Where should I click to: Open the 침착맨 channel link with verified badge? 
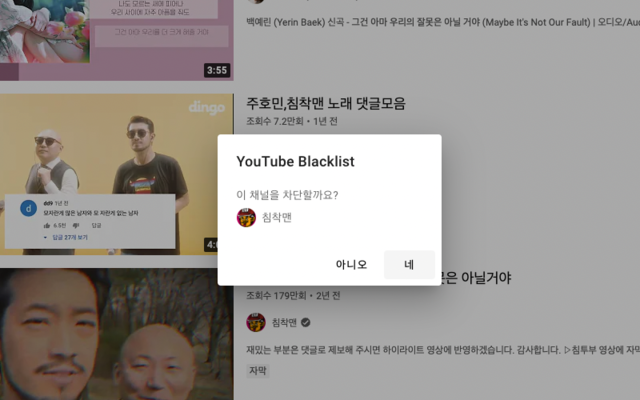click(x=284, y=322)
